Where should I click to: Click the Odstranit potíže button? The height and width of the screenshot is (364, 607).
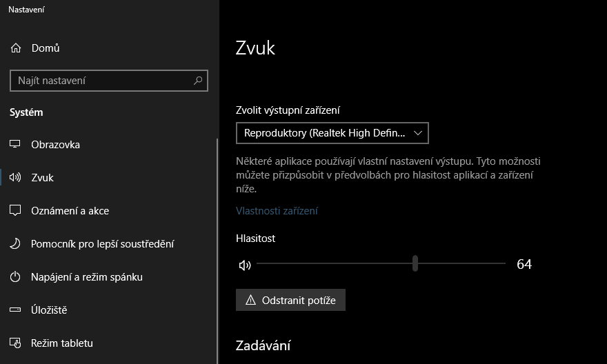point(290,301)
